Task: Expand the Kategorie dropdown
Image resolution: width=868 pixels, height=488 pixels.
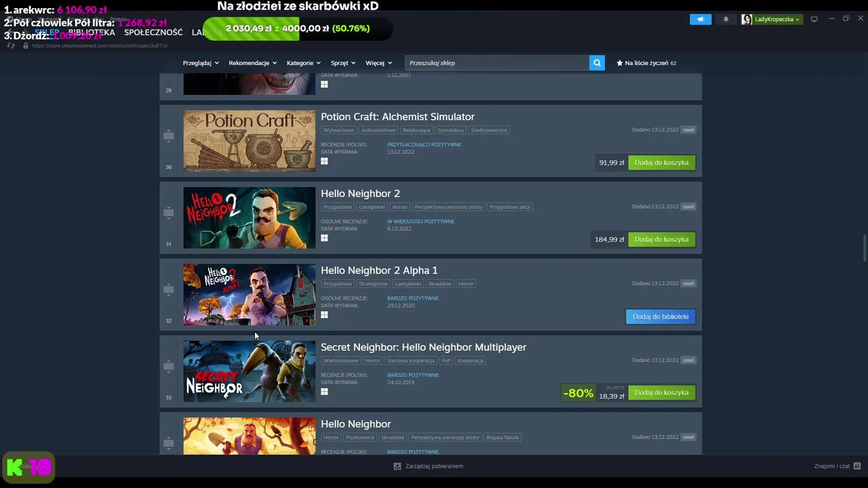Action: [x=304, y=63]
